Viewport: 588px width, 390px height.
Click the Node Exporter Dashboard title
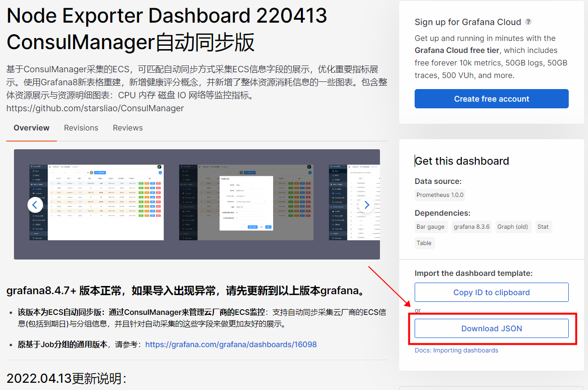click(167, 29)
